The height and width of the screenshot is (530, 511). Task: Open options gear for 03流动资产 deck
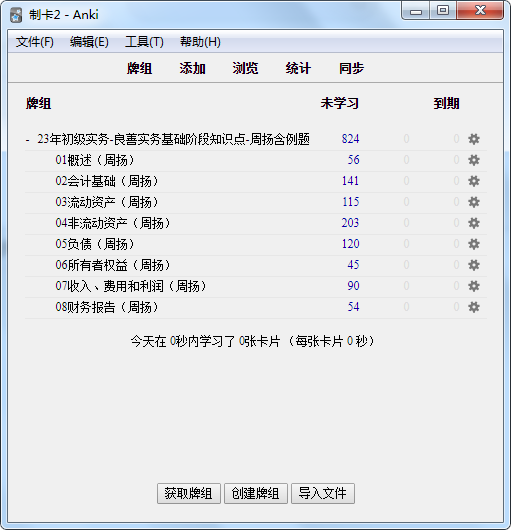[474, 202]
